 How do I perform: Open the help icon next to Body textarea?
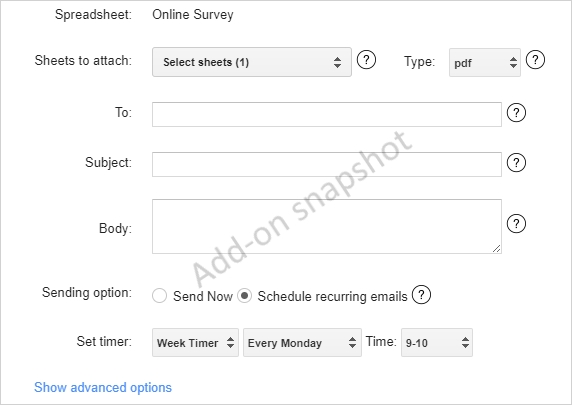pyautogui.click(x=516, y=224)
